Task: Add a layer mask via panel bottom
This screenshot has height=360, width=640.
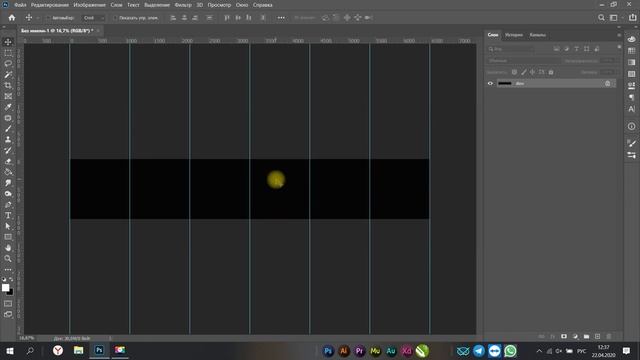Action: pyautogui.click(x=564, y=336)
